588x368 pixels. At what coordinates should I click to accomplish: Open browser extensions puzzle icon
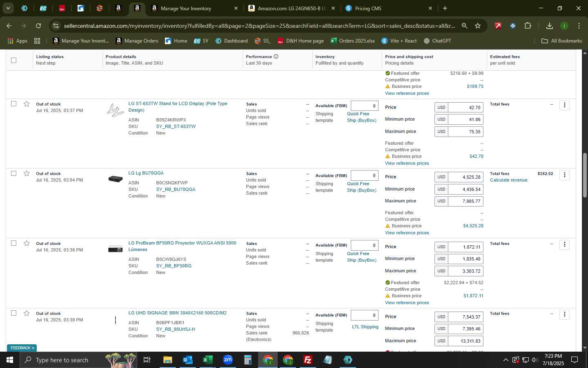528,26
